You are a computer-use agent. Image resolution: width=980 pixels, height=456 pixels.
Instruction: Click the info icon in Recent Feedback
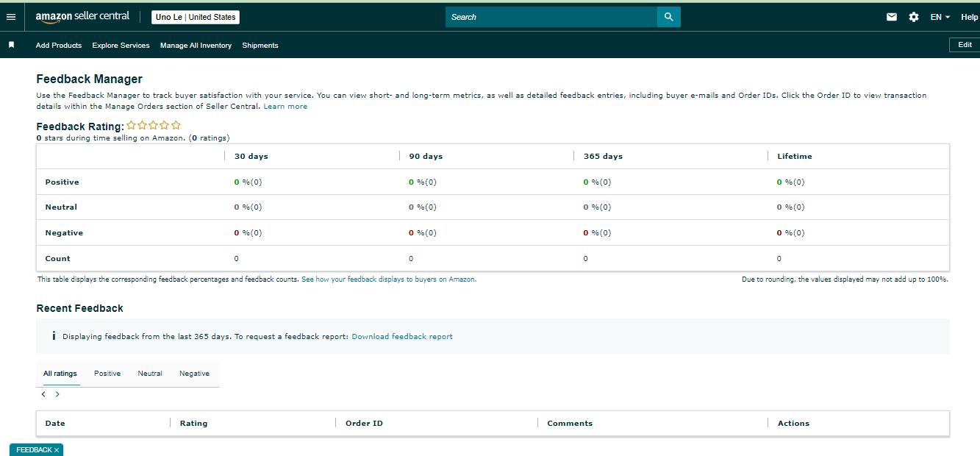coord(54,336)
